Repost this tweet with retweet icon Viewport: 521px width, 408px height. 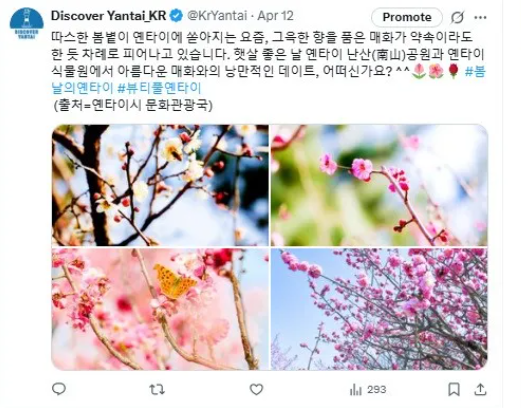(x=157, y=389)
